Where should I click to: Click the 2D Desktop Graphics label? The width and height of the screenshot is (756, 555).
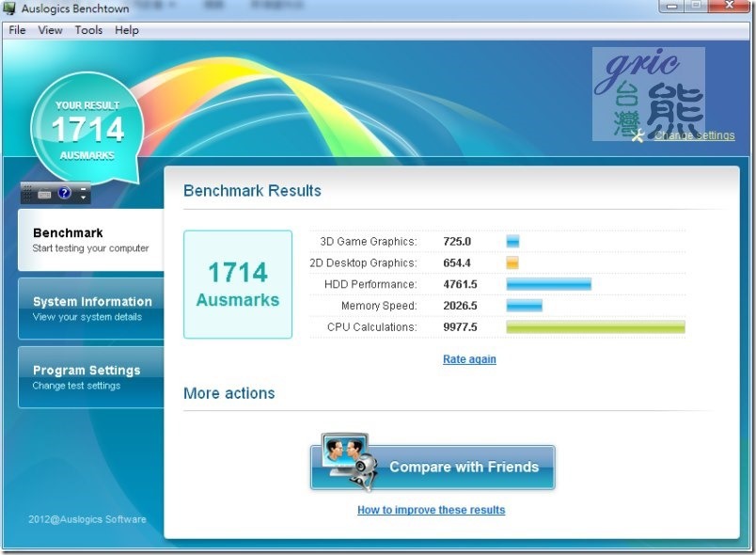tap(363, 262)
